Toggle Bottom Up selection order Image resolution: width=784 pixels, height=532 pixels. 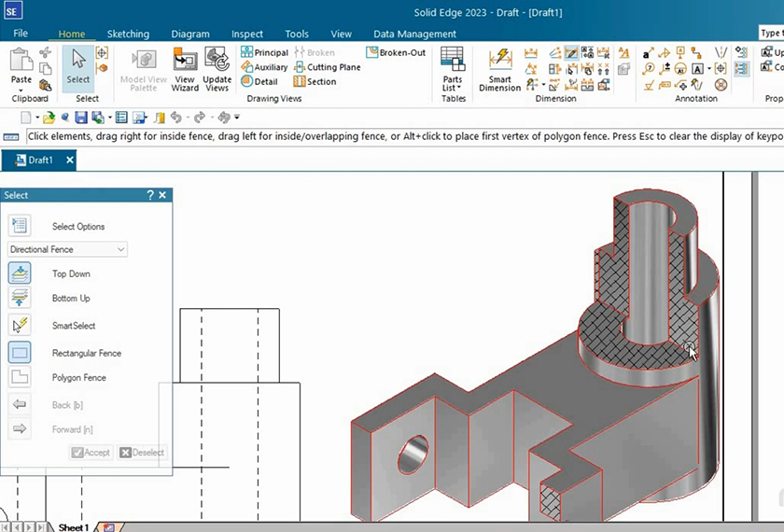pos(20,298)
